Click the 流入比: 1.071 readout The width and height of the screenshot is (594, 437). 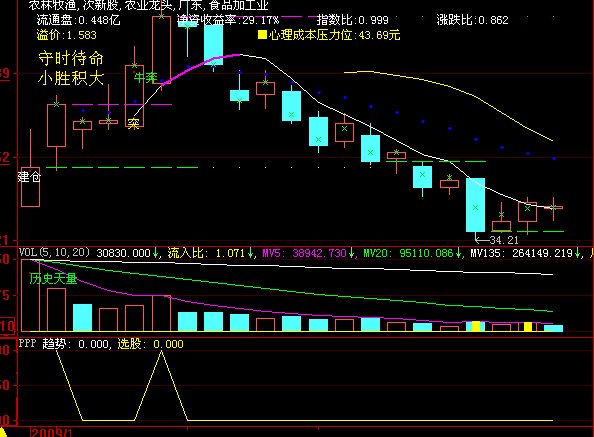pos(207,253)
